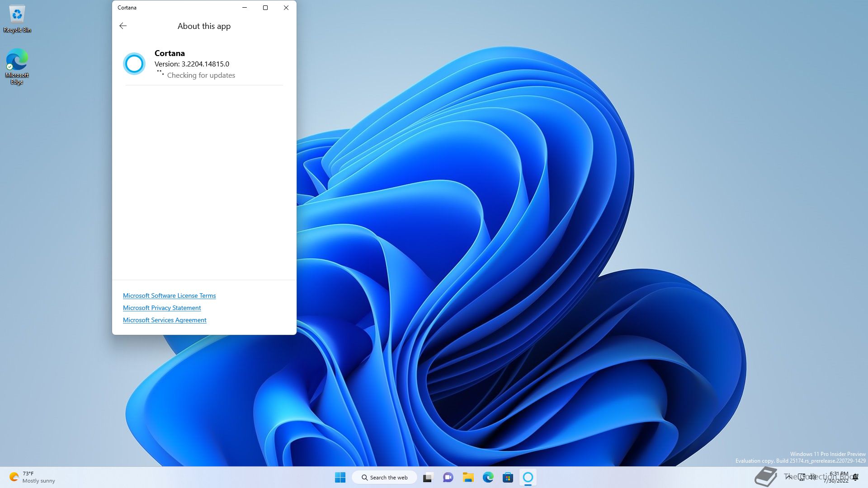Select the Version: 3.2204.14815.0 text
Screen dimensions: 868x488
coord(192,64)
